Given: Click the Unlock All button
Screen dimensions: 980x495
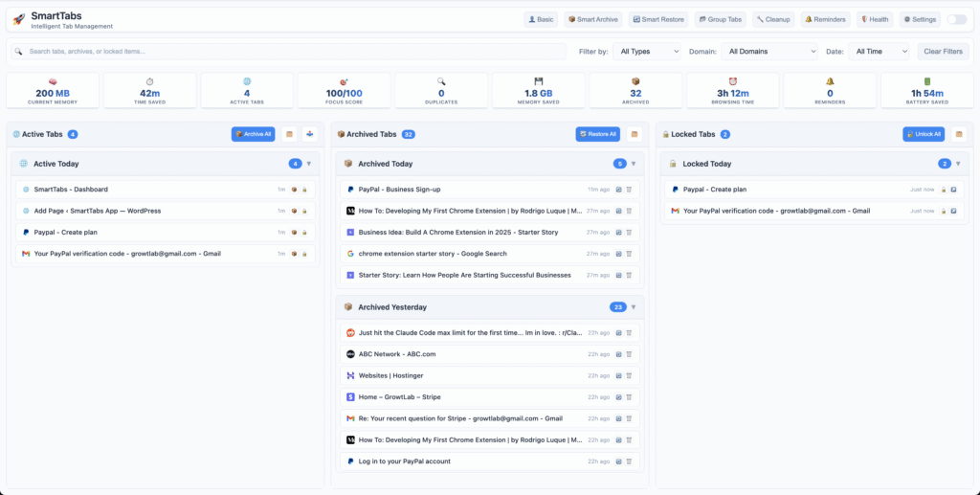Looking at the screenshot, I should [924, 134].
